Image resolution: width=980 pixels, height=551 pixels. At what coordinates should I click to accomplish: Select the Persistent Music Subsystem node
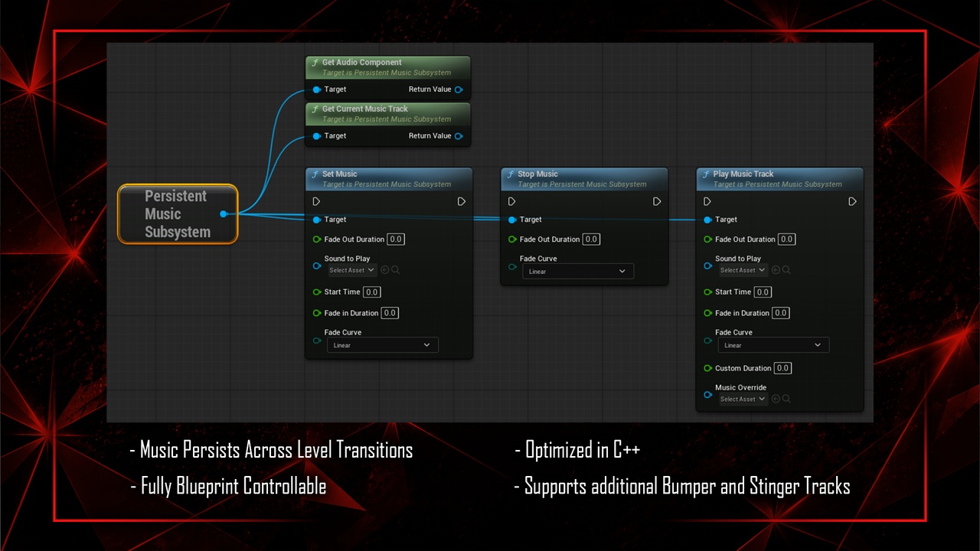tap(178, 214)
